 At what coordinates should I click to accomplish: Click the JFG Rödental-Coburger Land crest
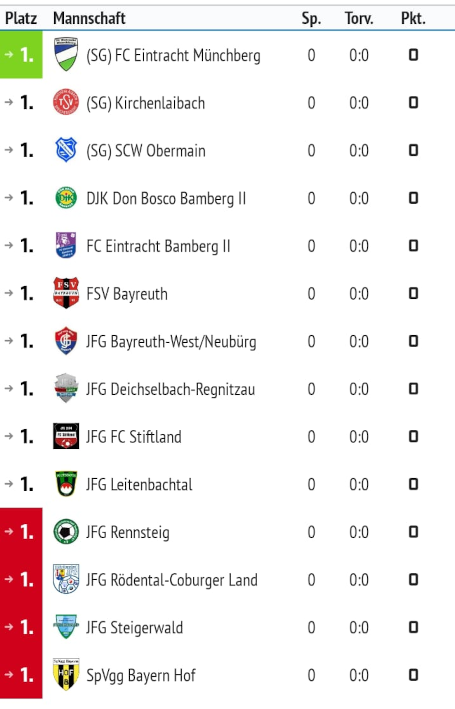pos(66,579)
